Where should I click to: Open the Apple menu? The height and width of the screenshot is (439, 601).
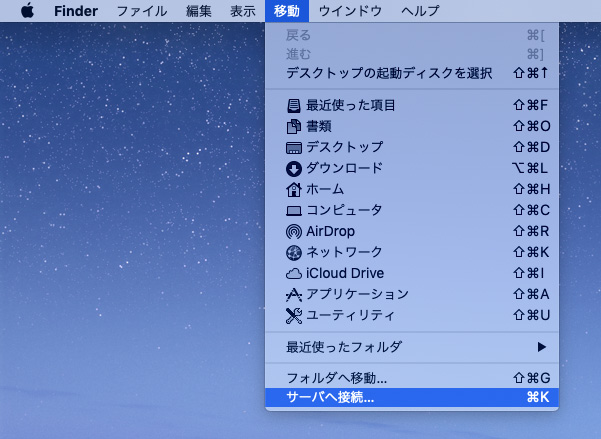(27, 11)
